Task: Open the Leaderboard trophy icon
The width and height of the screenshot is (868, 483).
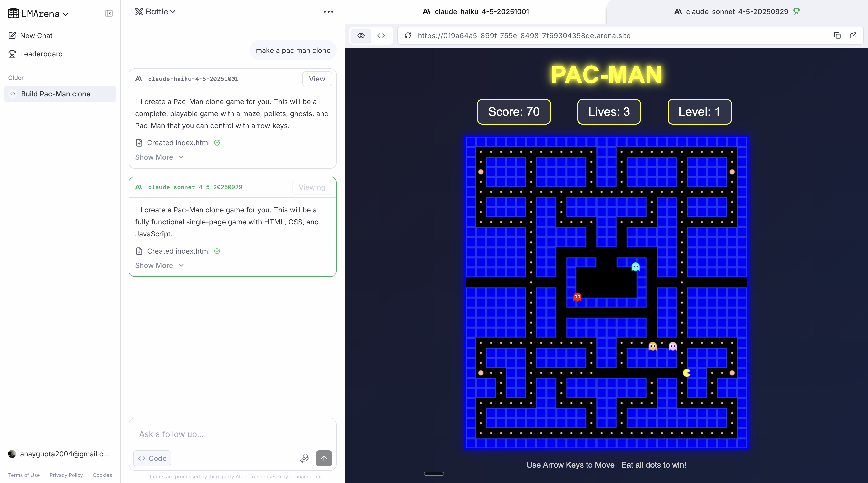Action: pyautogui.click(x=12, y=54)
